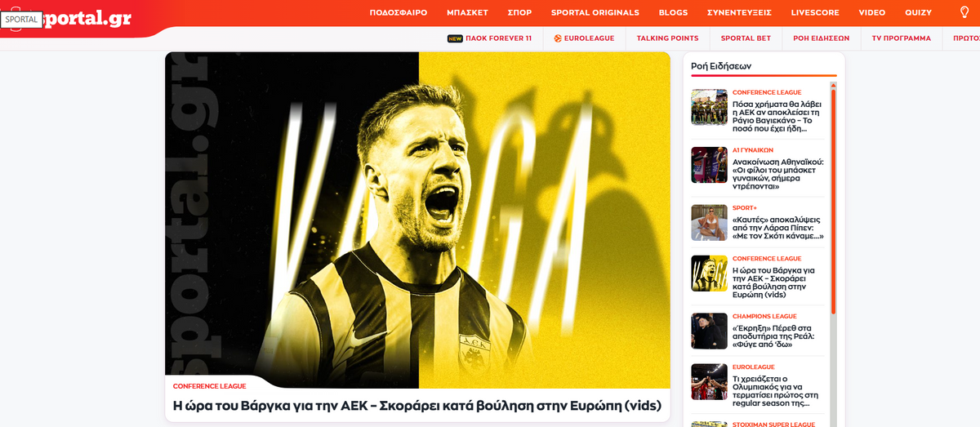The image size is (980, 427).
Task: Click the CONFERENCE LEAGUE tag on main story
Action: click(x=209, y=386)
